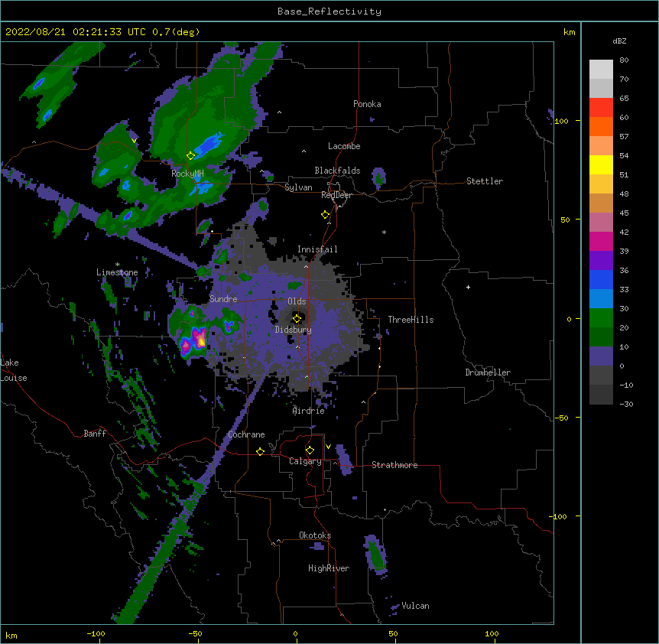Image resolution: width=659 pixels, height=644 pixels.
Task: Click the asterisk marker above Limestone label
Action: [117, 265]
